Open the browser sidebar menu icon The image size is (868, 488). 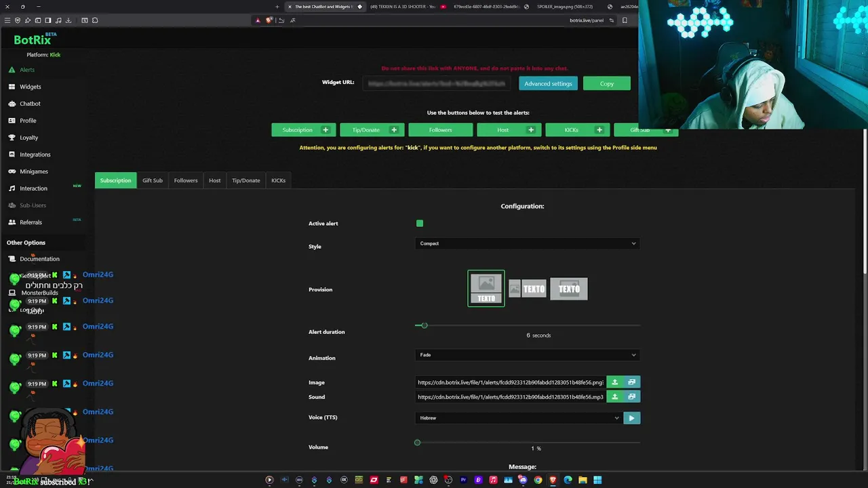point(7,20)
